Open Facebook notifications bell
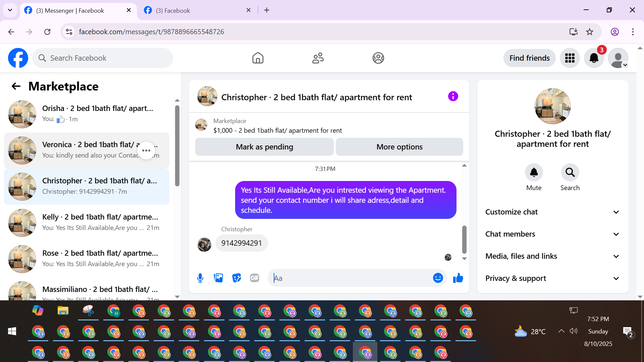The height and width of the screenshot is (362, 644). point(594,58)
